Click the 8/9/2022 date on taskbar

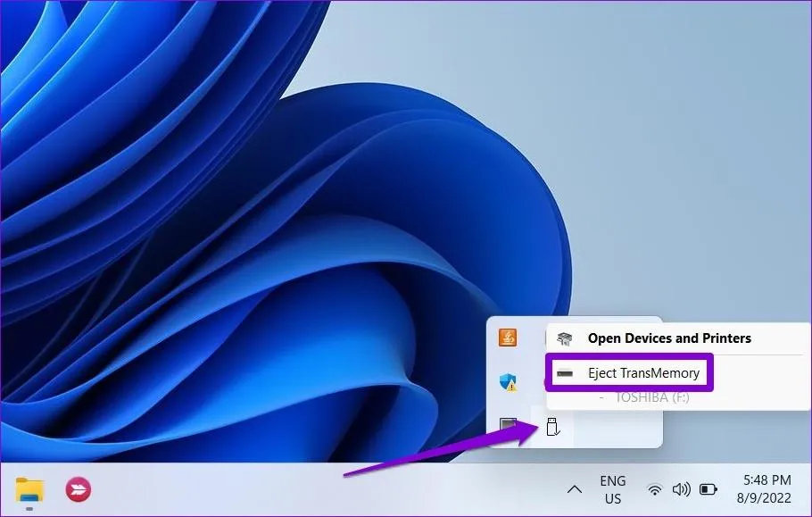point(764,498)
